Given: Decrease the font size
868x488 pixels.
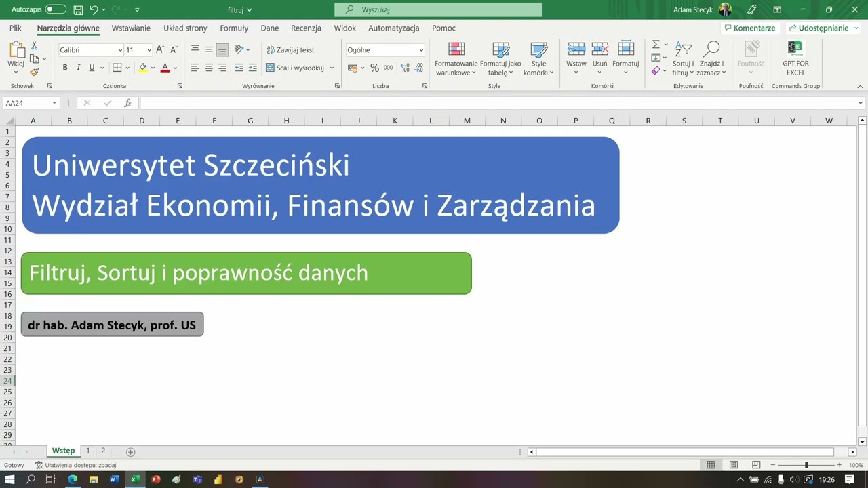Looking at the screenshot, I should tap(174, 49).
